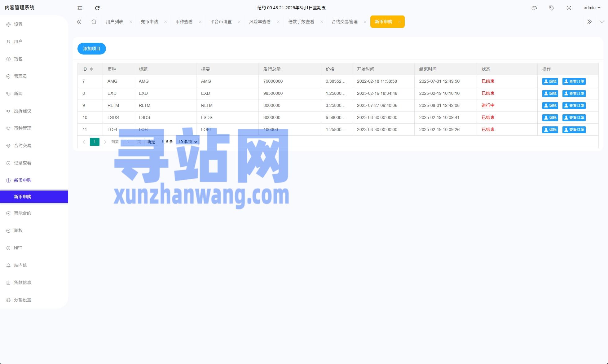Viewport: 608px width, 364px height.
Task: Collapse the sidebar with the menu icon
Action: 80,8
